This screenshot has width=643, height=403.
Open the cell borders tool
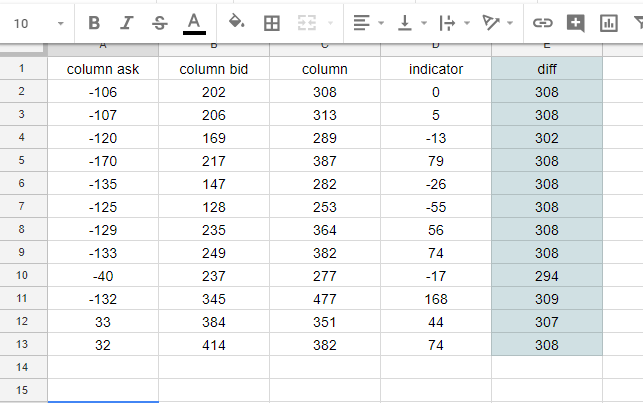click(x=271, y=22)
